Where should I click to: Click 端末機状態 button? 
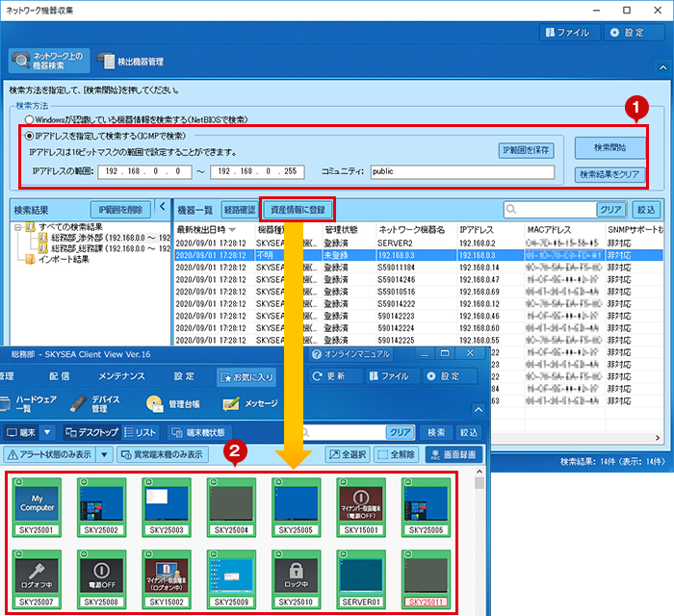point(198,432)
